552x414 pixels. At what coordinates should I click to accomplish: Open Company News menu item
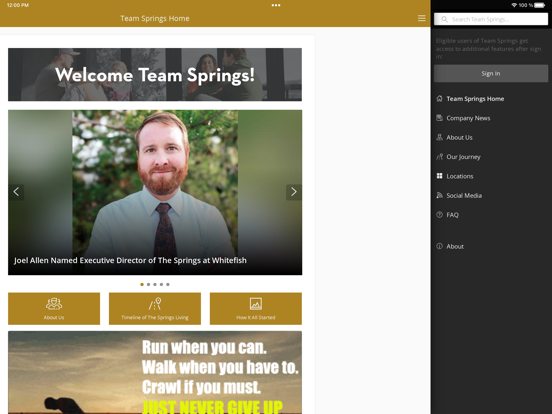click(x=491, y=118)
